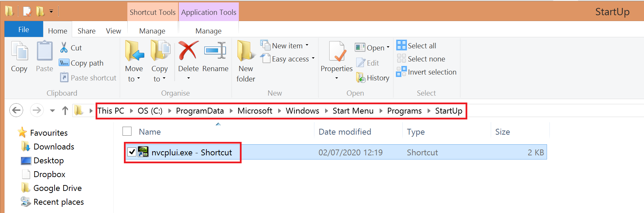Click the quick access Properties icon in title bar
The width and height of the screenshot is (644, 213).
27,12
